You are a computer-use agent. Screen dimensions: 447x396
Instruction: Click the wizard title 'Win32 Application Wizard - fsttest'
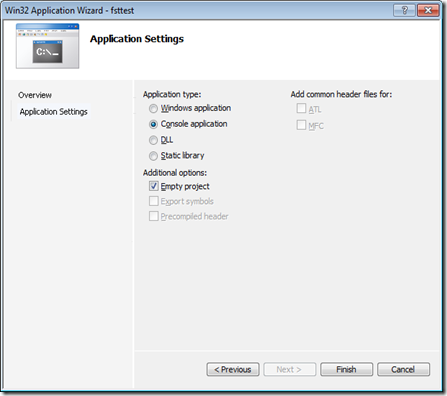pos(69,11)
